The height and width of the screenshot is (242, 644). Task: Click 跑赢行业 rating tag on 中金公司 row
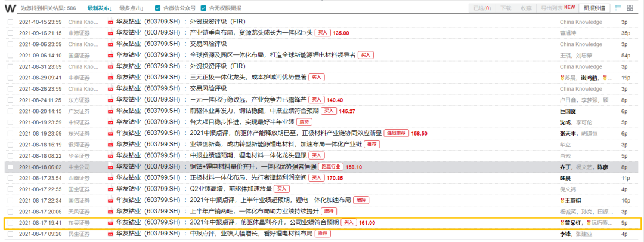point(330,167)
